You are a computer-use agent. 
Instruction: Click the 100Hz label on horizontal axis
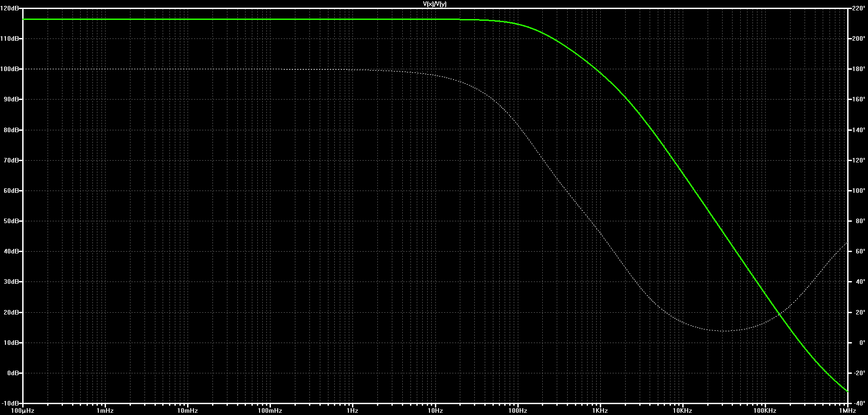[517, 411]
